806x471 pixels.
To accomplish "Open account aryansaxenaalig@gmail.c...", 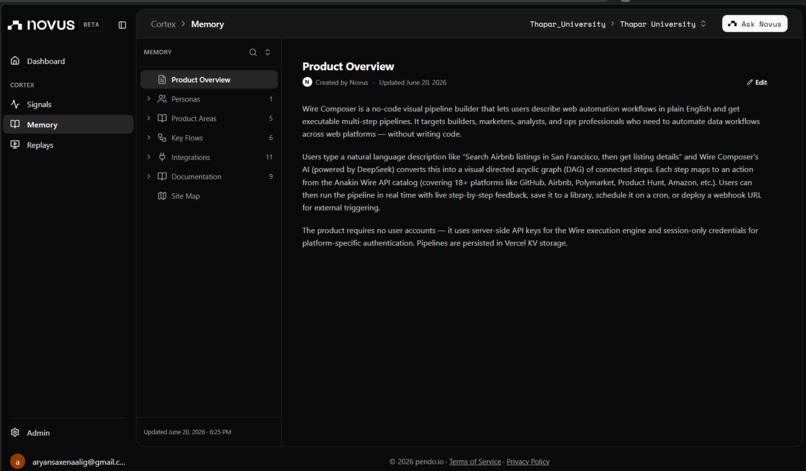I will click(x=68, y=462).
